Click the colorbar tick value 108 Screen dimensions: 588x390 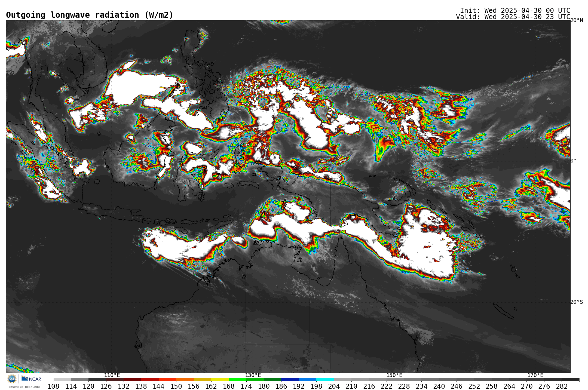pos(54,386)
